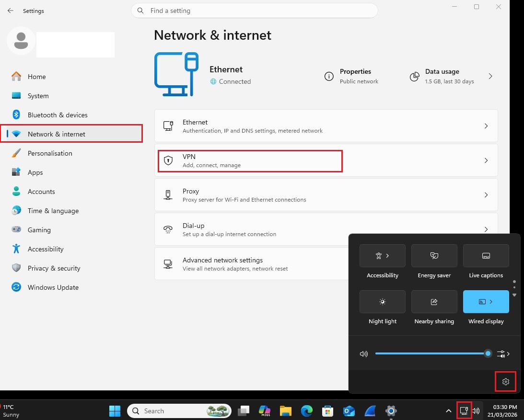
Task: Launch Microsoft 365 Copilot from taskbar
Action: click(x=265, y=411)
